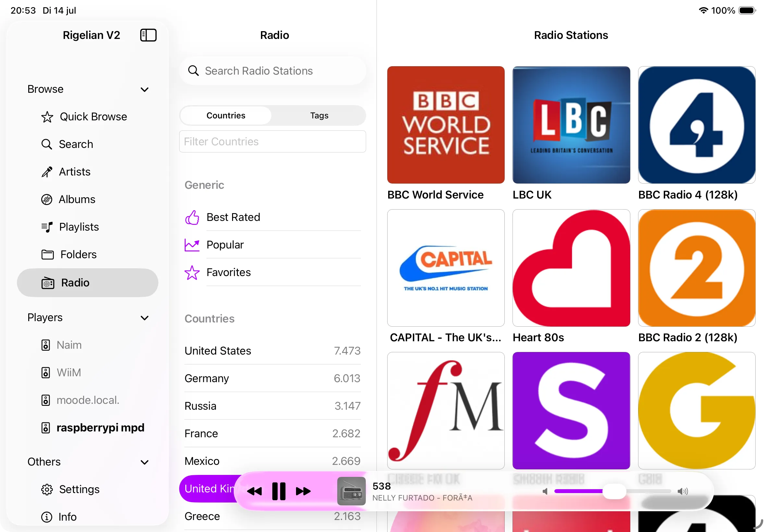Click the moode.local. speaker icon

coord(46,400)
